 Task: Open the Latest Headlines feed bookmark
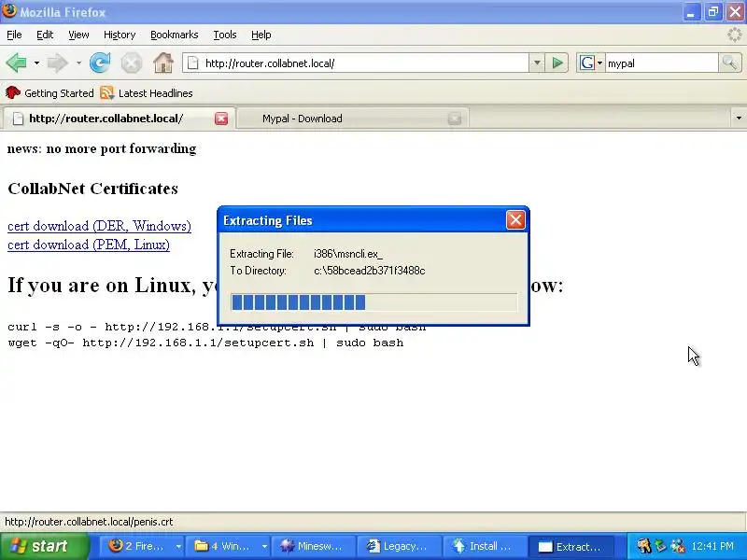point(147,92)
